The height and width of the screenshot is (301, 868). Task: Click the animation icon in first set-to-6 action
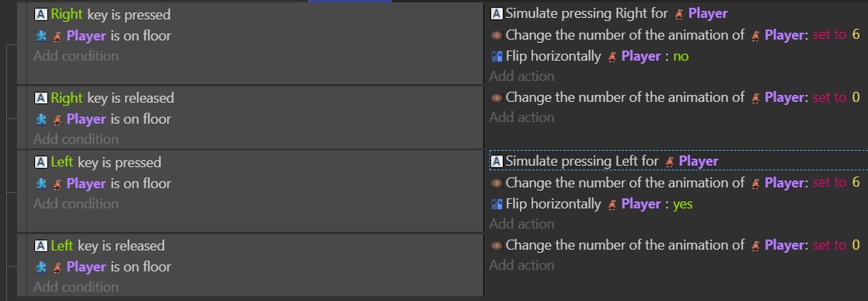(x=497, y=35)
